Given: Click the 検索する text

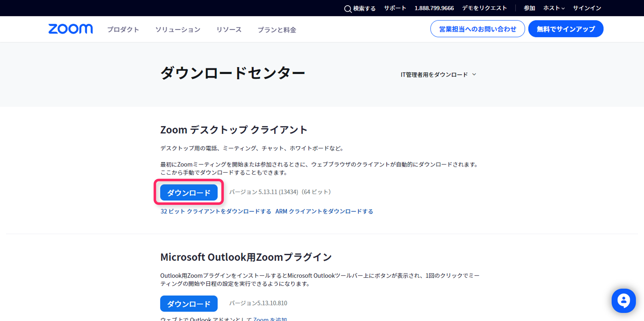Looking at the screenshot, I should click(x=364, y=8).
